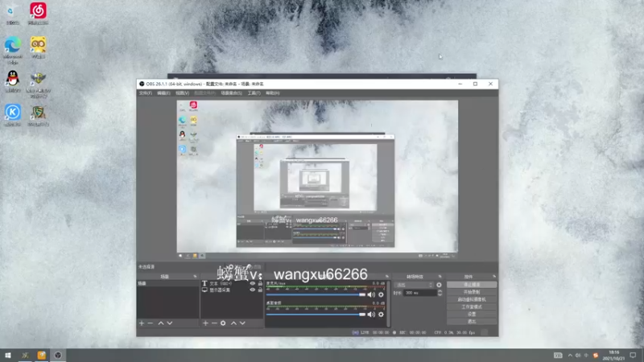644x362 pixels.
Task: Open the notification center icon
Action: pos(633,356)
